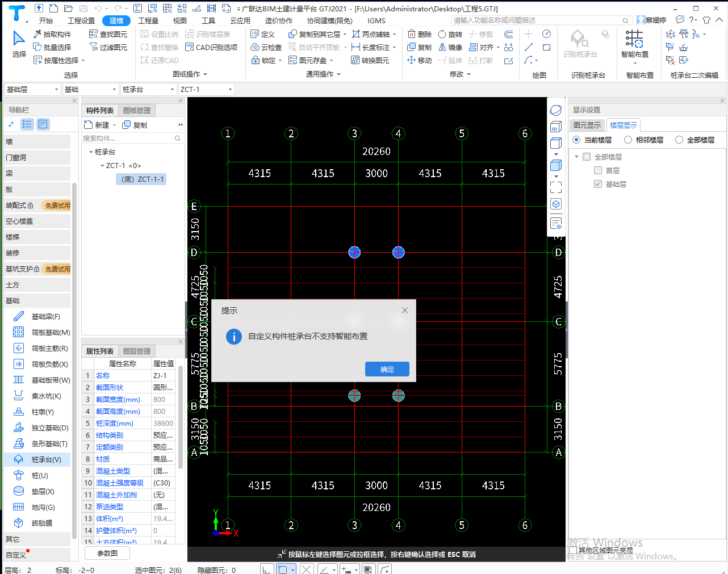
Task: Collapse 全部楼层 tree in display settings
Action: pos(577,157)
